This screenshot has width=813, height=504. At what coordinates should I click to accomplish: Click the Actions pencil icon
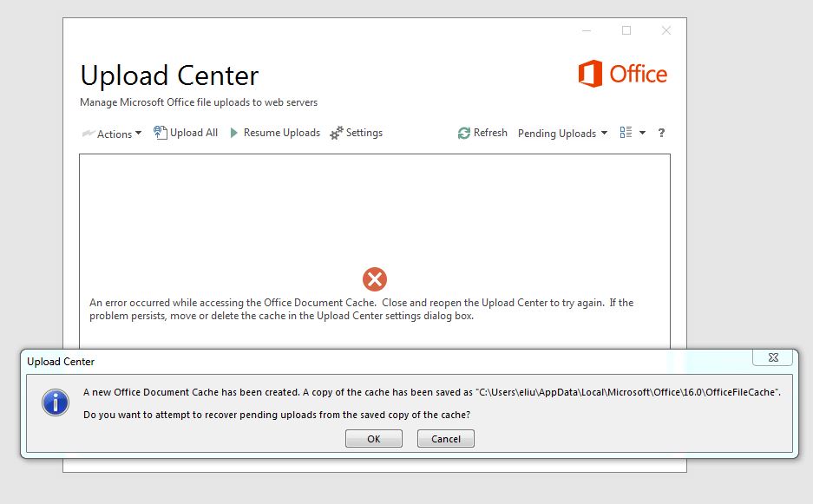coord(90,133)
